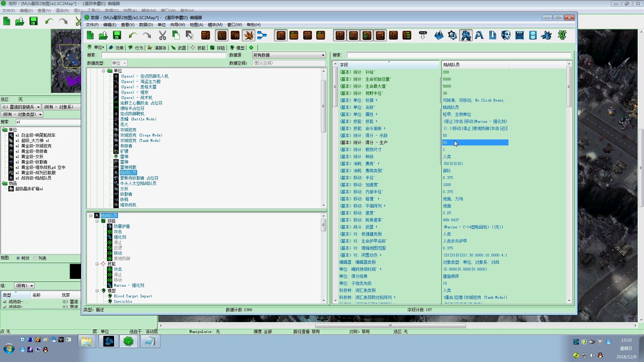The height and width of the screenshot is (362, 644).
Task: Click the field search input on right panel
Action: (x=458, y=55)
